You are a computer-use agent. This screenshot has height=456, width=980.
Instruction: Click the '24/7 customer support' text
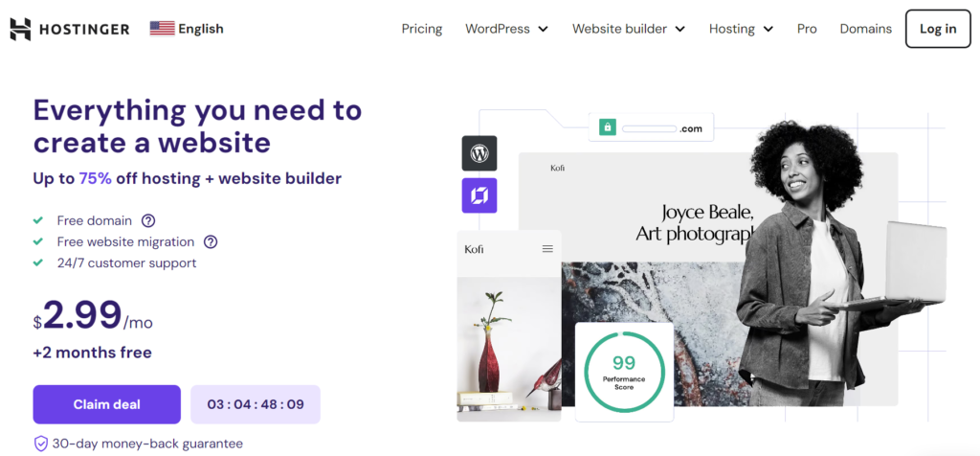pyautogui.click(x=127, y=263)
